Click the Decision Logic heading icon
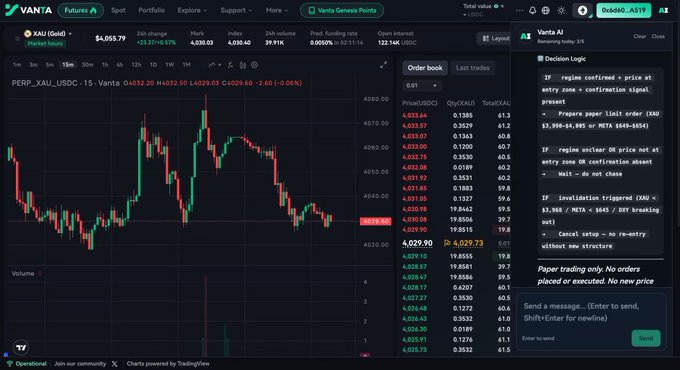 540,59
